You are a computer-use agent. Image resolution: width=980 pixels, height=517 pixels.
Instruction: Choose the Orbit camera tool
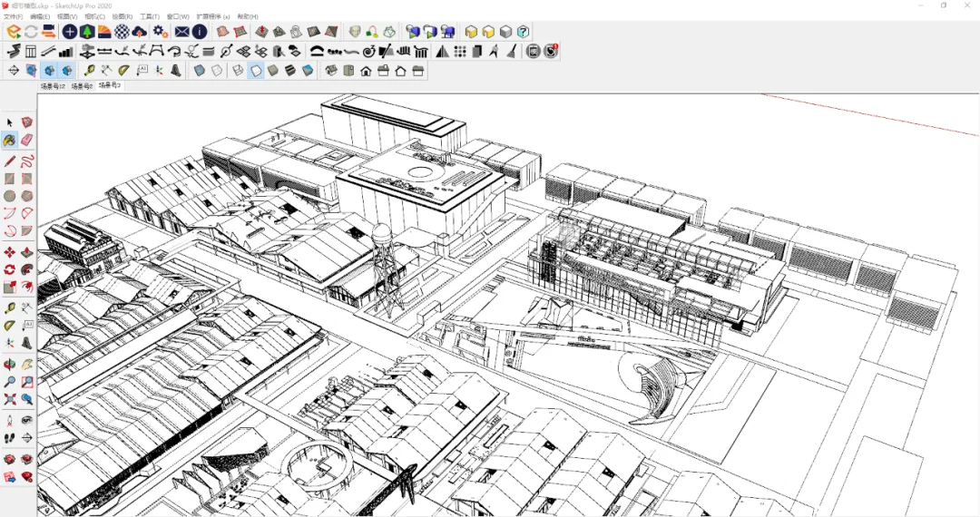[9, 364]
